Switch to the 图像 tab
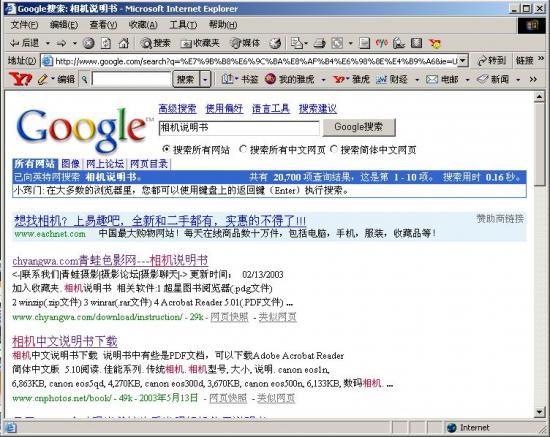 pyautogui.click(x=71, y=164)
